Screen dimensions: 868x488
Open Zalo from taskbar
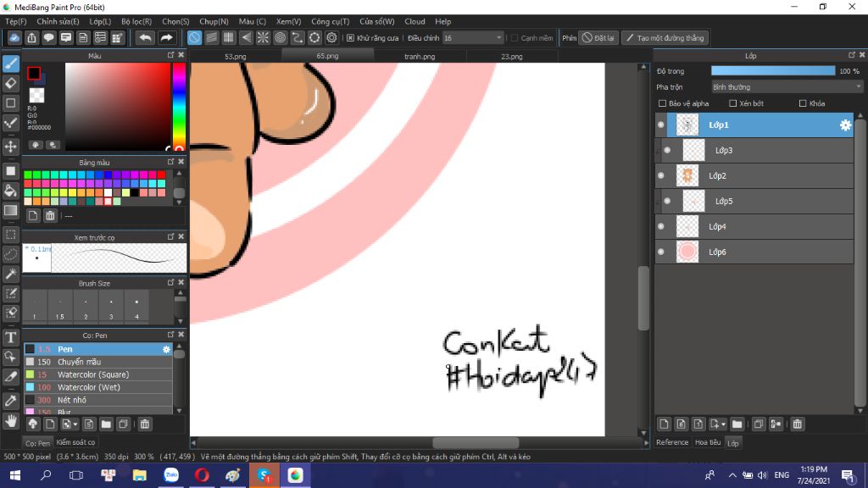171,475
